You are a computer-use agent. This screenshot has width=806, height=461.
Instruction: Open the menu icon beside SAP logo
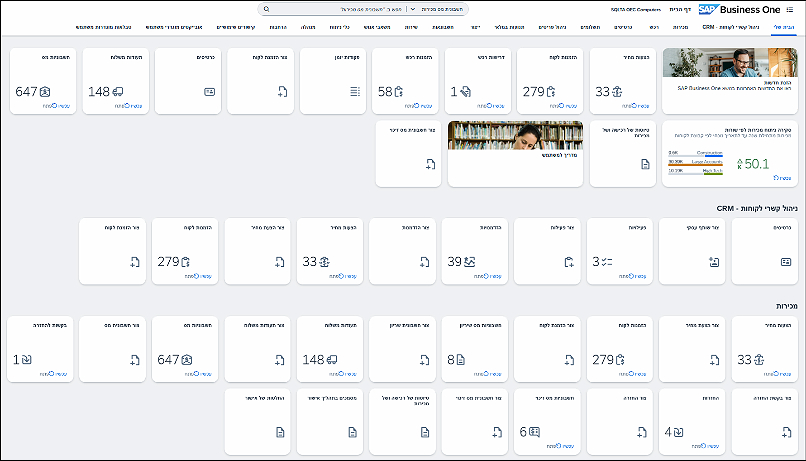(x=790, y=8)
